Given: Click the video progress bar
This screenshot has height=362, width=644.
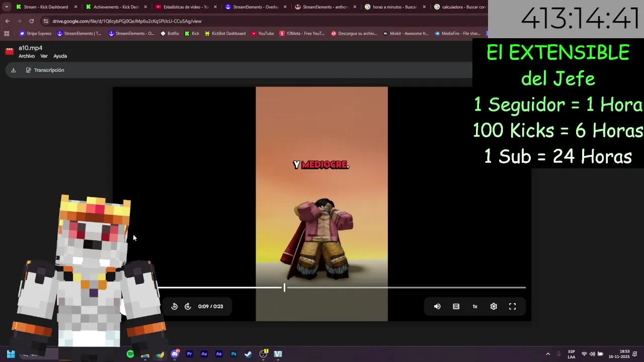Looking at the screenshot, I should click(342, 288).
